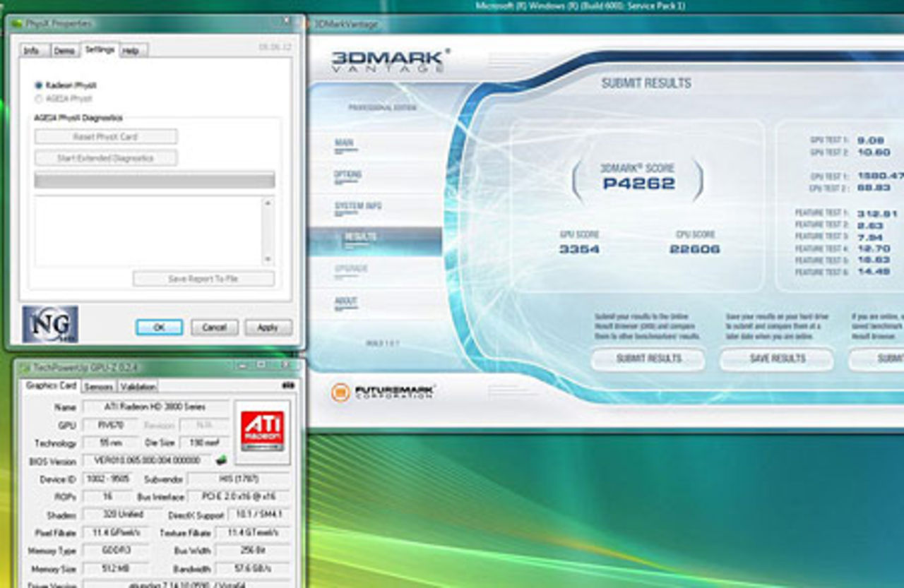Click the Submit Results button in 3DMark
904x588 pixels.
coord(648,359)
